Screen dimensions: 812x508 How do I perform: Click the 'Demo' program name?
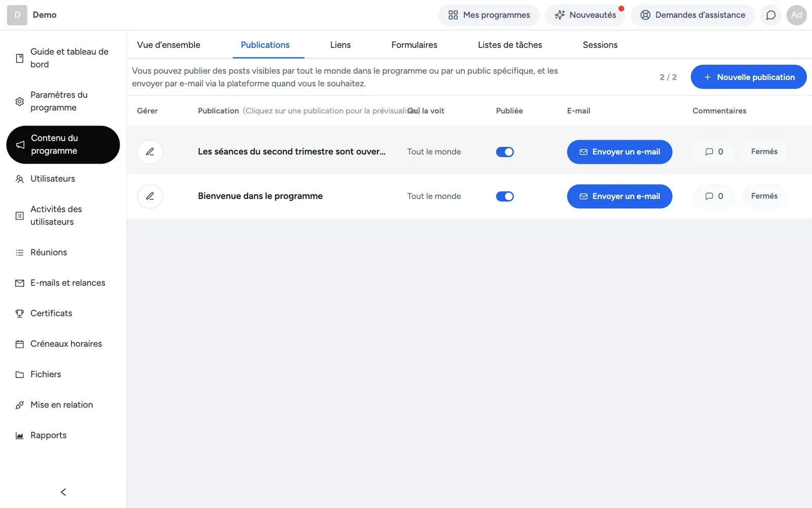[x=45, y=15]
